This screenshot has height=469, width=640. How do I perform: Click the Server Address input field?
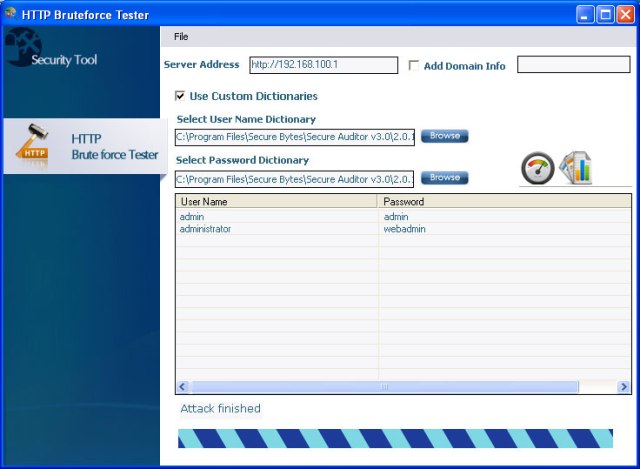(x=324, y=65)
